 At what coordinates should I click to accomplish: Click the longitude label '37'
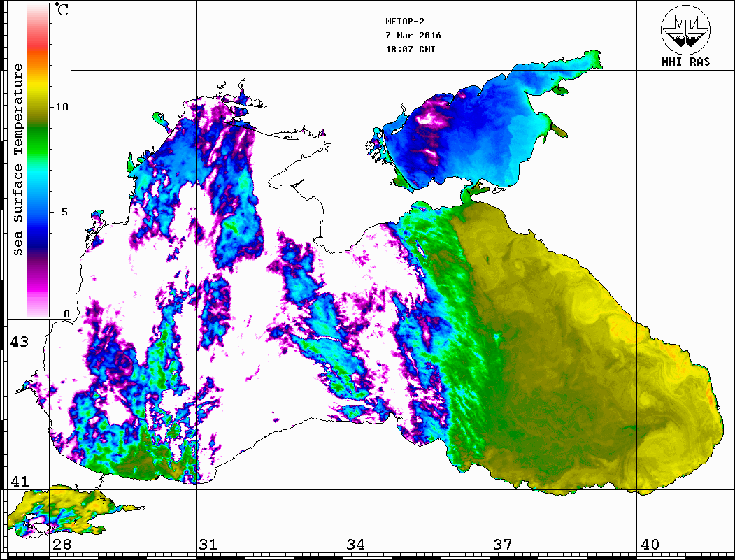pyautogui.click(x=503, y=545)
